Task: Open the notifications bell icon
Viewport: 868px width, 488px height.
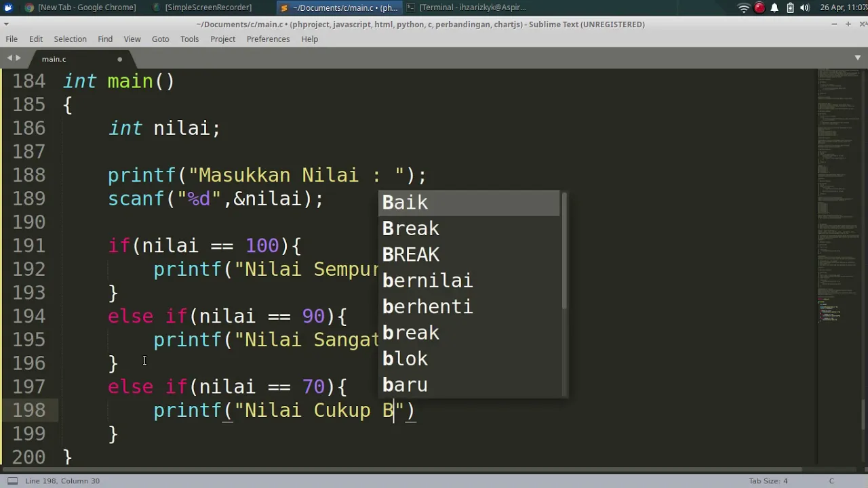Action: (x=774, y=7)
